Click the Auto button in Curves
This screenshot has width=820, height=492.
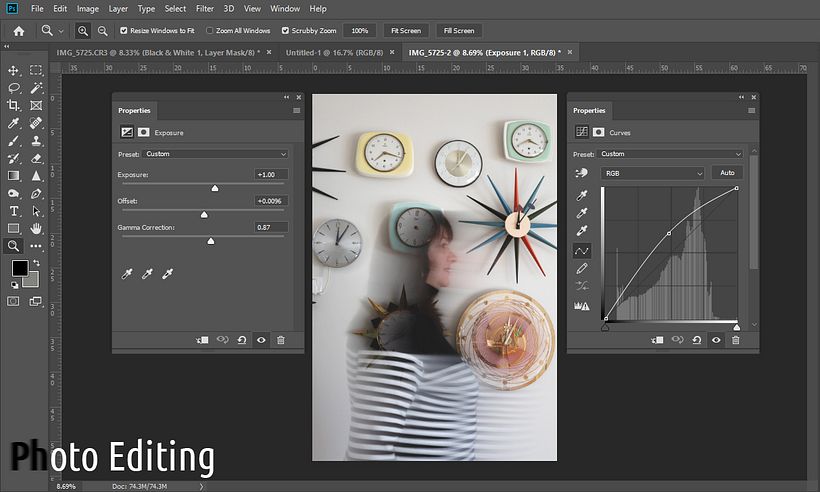[x=728, y=173]
